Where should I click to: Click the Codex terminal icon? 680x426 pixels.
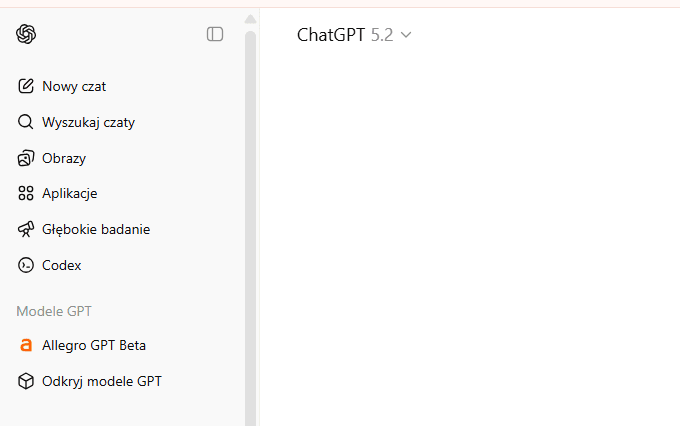tap(26, 265)
